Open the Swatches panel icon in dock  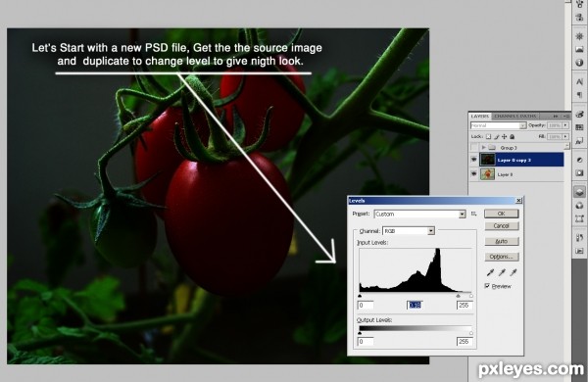(579, 127)
